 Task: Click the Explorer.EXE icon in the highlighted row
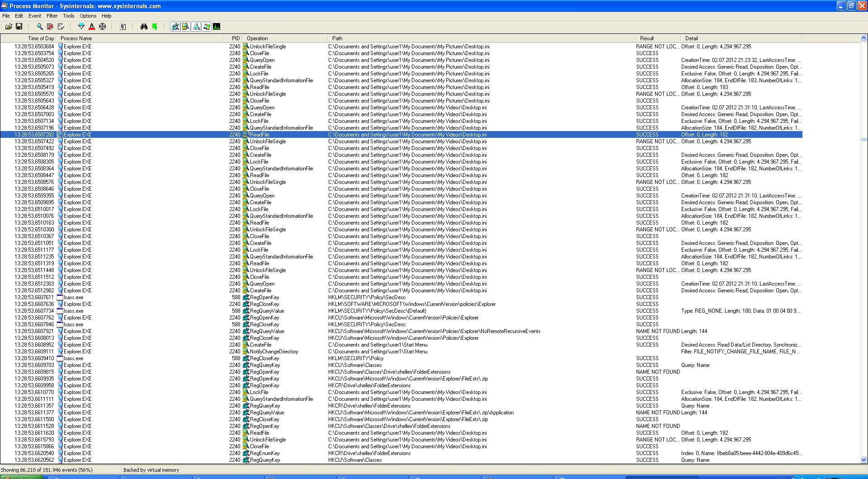click(60, 135)
